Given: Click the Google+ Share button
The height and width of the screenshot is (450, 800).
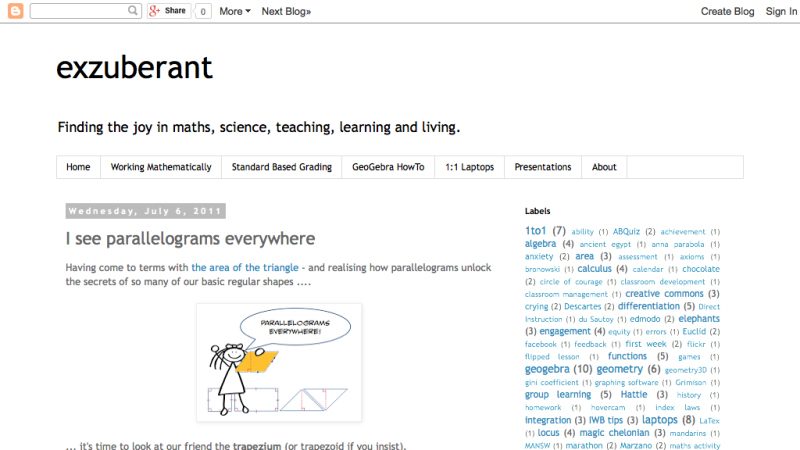Looking at the screenshot, I should [x=168, y=11].
